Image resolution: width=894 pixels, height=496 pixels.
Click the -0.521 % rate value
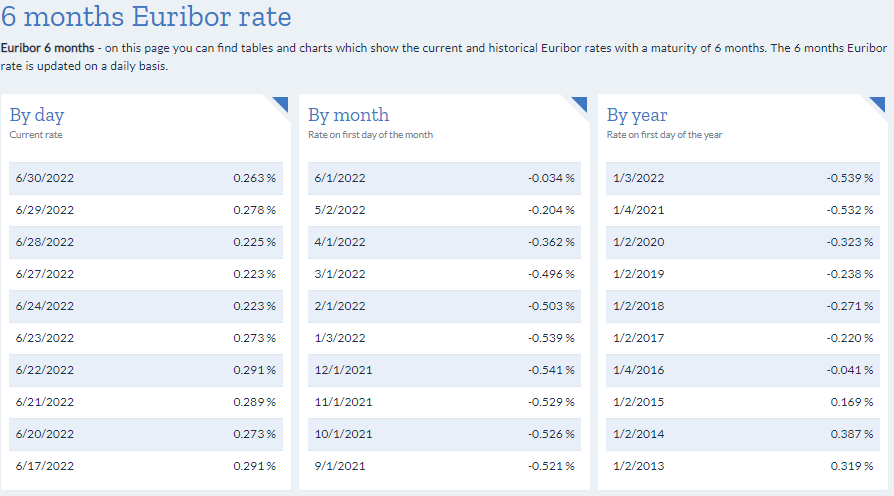[x=551, y=466]
